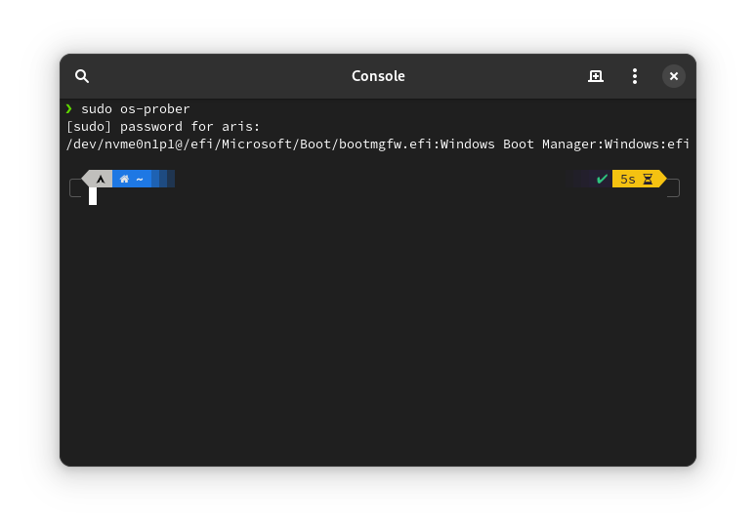Click the green checkmark status icon
The height and width of the screenshot is (532, 756).
(x=602, y=179)
